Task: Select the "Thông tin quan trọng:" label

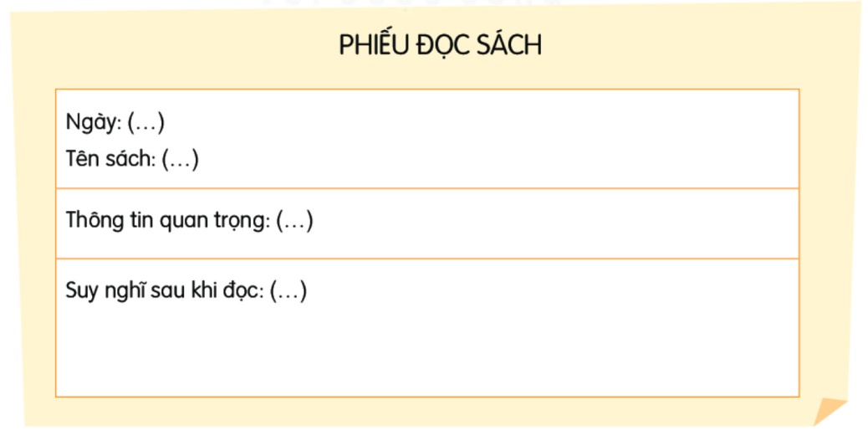Action: 168,221
